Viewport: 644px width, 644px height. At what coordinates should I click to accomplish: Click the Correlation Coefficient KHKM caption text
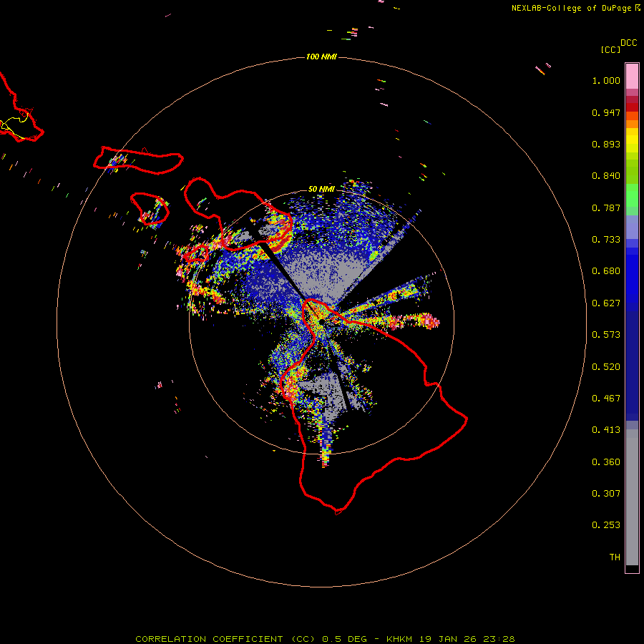pos(325,639)
